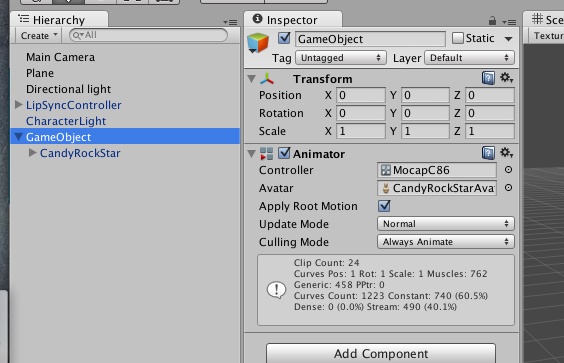The image size is (564, 363).
Task: Select Directional light in Hierarchy
Action: (x=68, y=89)
